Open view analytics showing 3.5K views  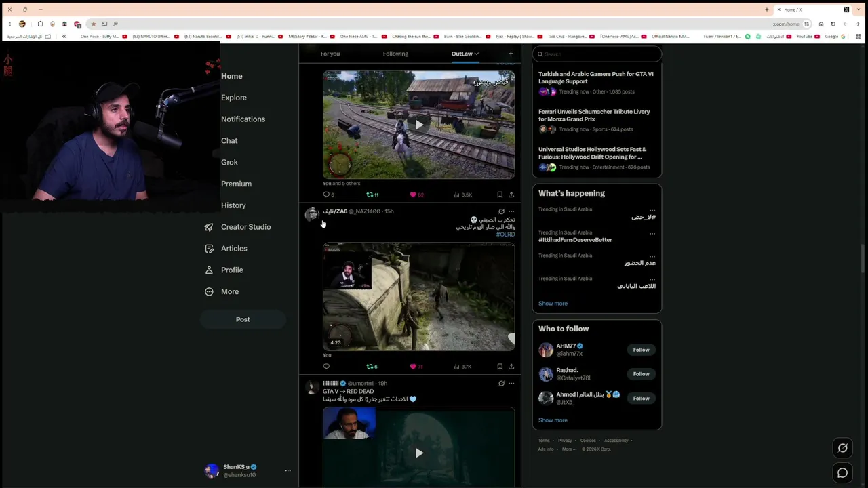(462, 195)
